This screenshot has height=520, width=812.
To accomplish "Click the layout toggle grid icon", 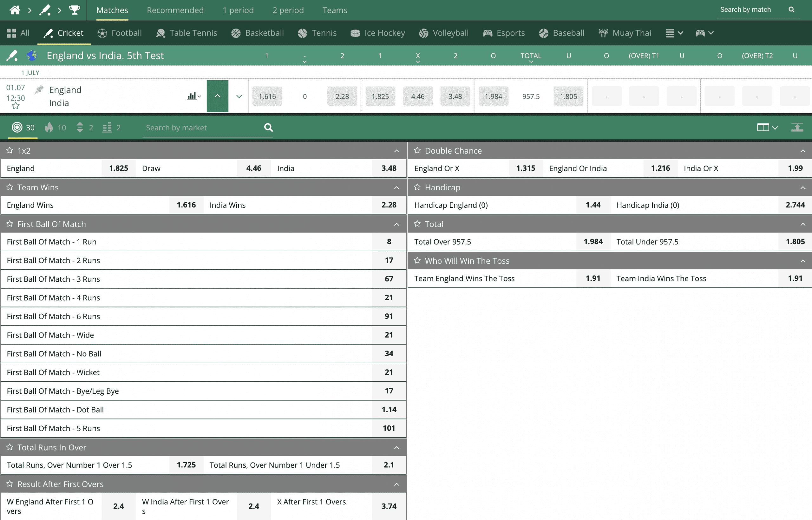I will (762, 127).
